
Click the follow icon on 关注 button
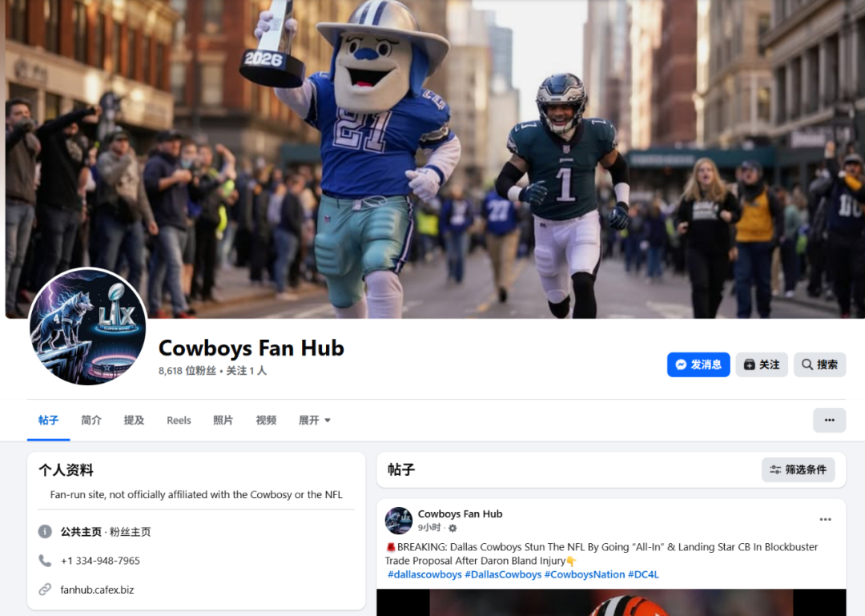point(749,364)
